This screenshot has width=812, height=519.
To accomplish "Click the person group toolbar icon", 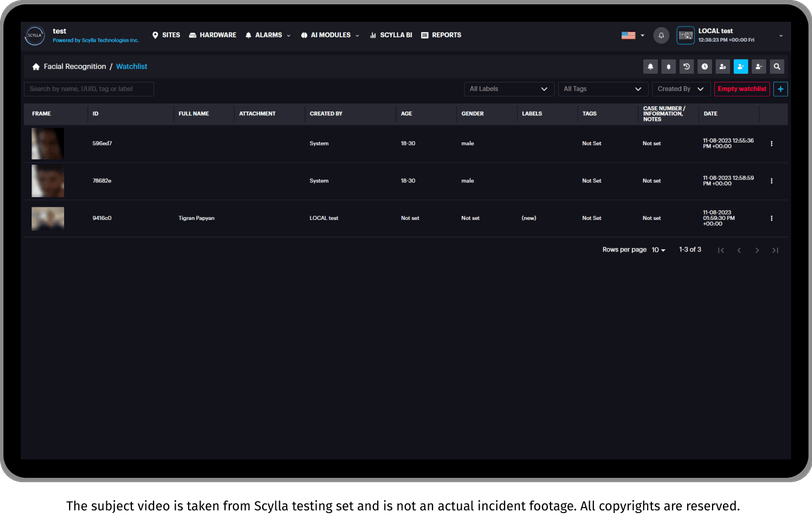I will pyautogui.click(x=723, y=66).
